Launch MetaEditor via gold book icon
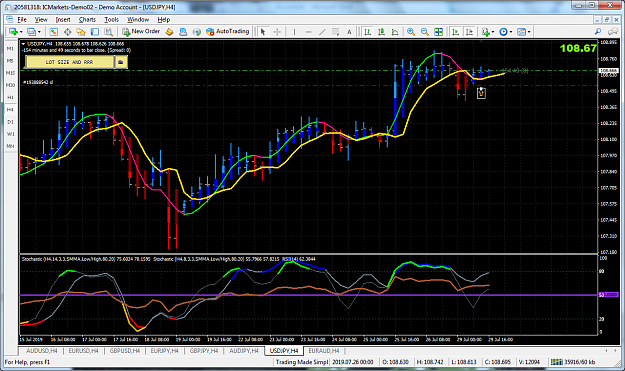 pos(169,31)
